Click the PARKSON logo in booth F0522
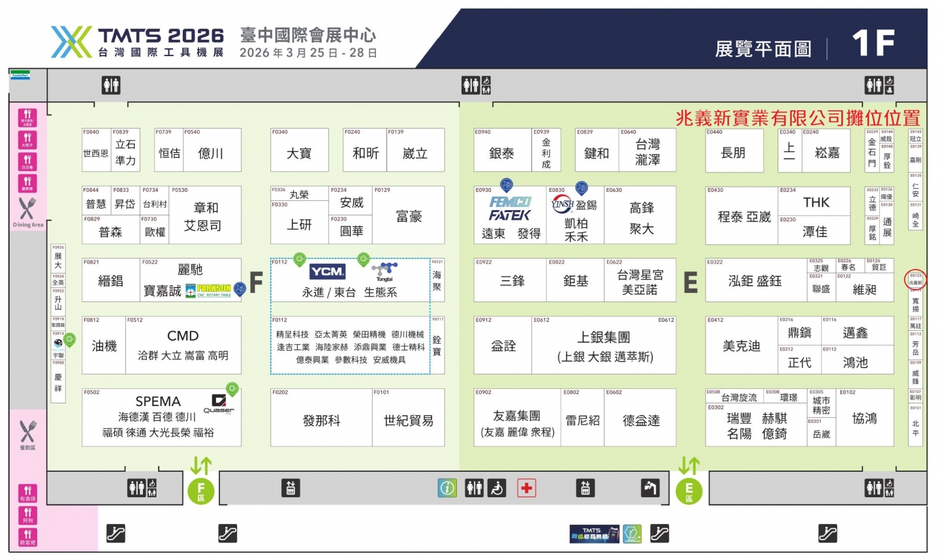Viewport: 940px width, 560px height. click(x=209, y=290)
